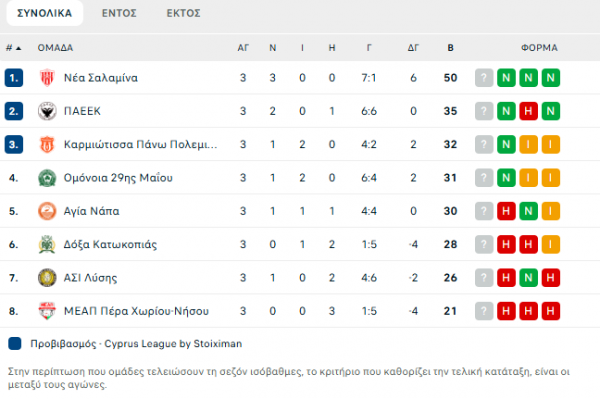Click Αγία Νάπα's orange I form badge
The width and height of the screenshot is (600, 399).
pyautogui.click(x=551, y=211)
